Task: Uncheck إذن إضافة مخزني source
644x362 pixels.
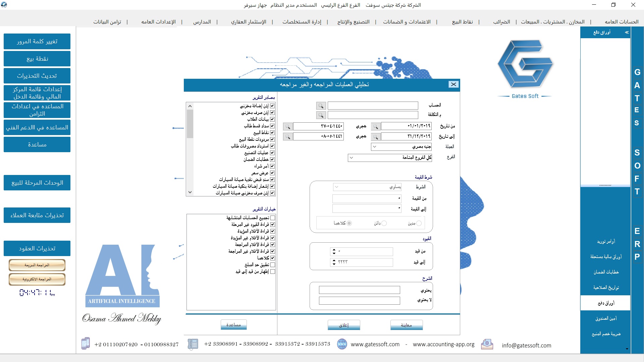Action: click(x=272, y=106)
